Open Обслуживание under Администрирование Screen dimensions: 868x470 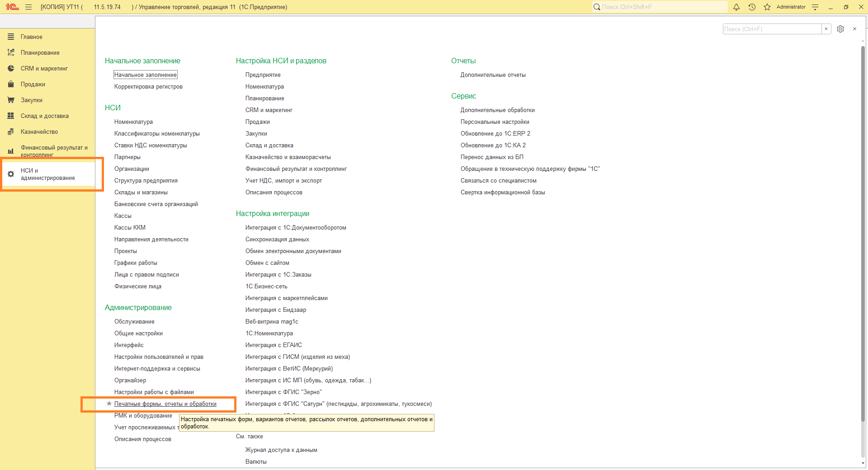pos(134,321)
